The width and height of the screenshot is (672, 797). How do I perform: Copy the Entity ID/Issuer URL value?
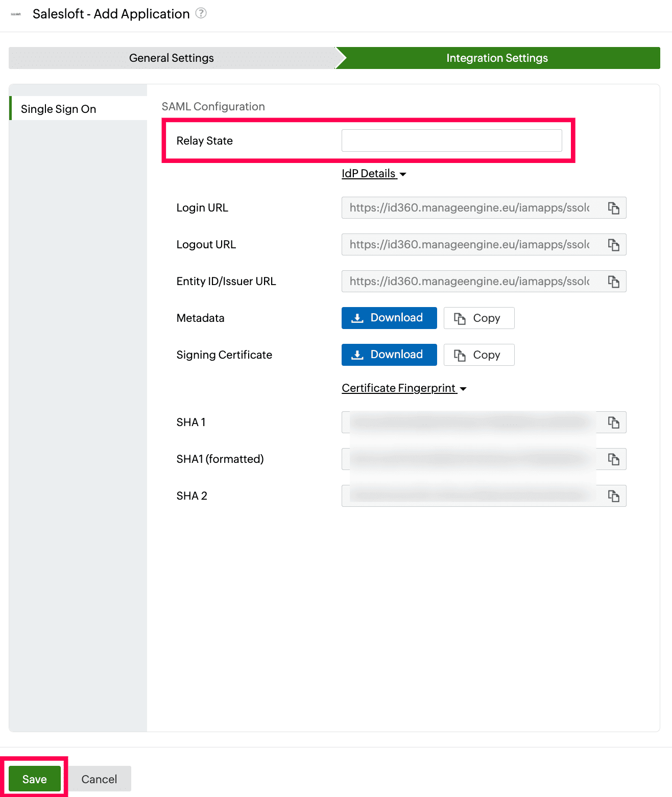point(614,281)
